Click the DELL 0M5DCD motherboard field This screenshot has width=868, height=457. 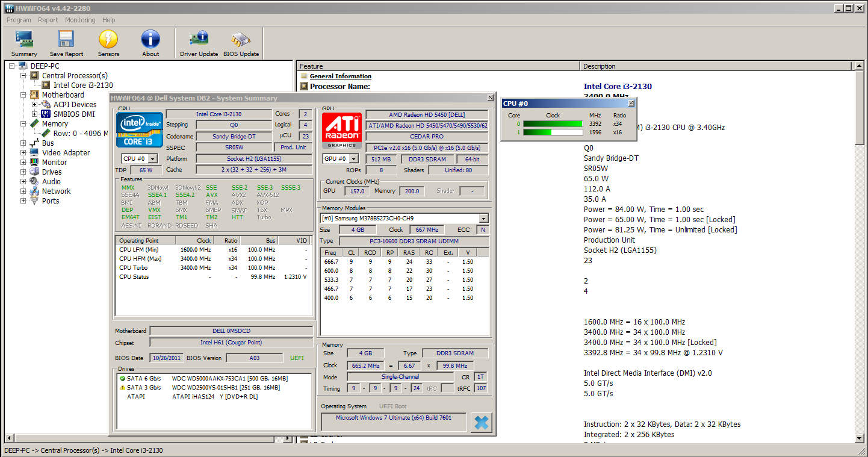tap(231, 331)
